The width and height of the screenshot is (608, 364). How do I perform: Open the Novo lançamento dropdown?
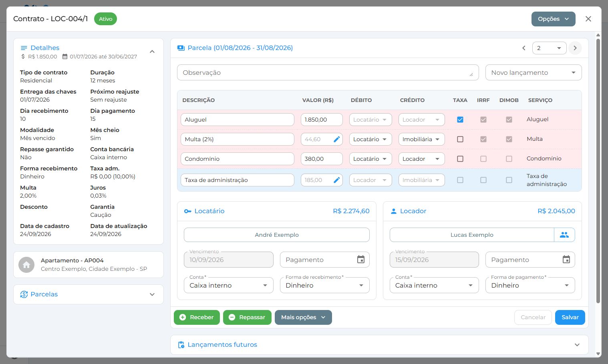[534, 73]
